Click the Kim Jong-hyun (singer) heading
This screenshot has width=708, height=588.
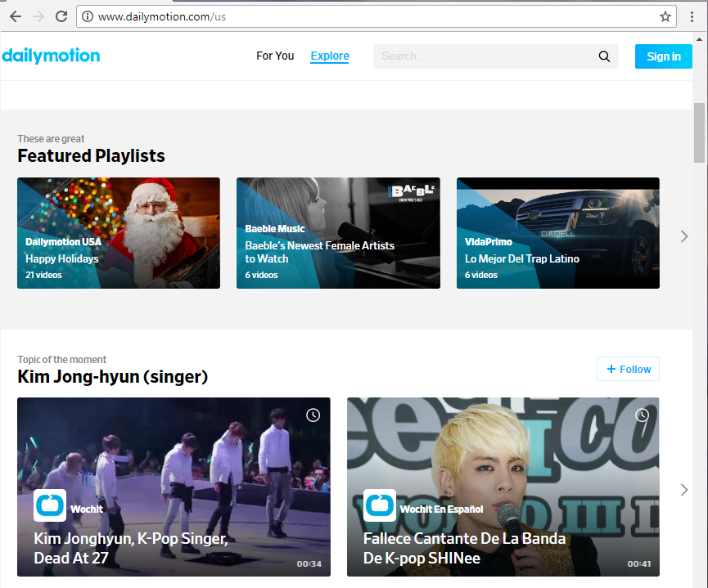pos(112,376)
